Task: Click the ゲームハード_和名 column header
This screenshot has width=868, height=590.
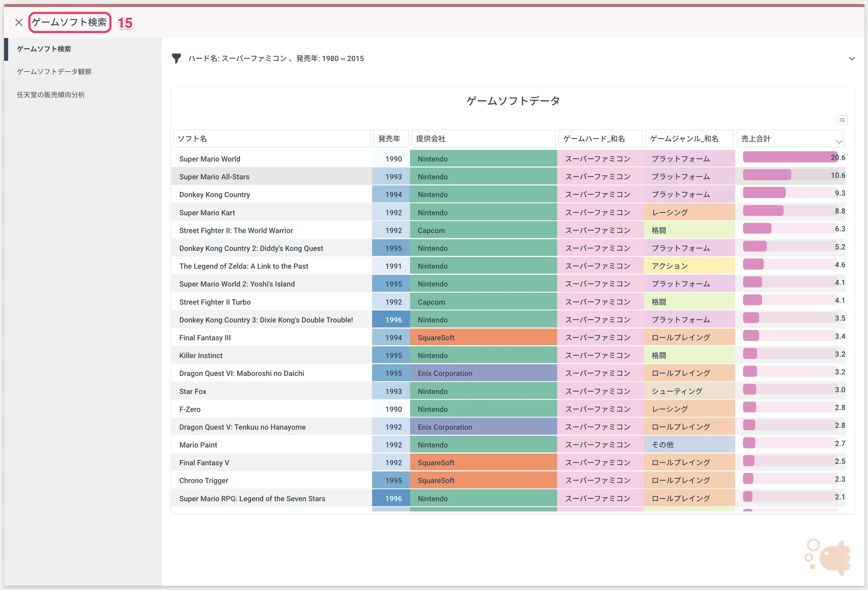Action: [600, 139]
